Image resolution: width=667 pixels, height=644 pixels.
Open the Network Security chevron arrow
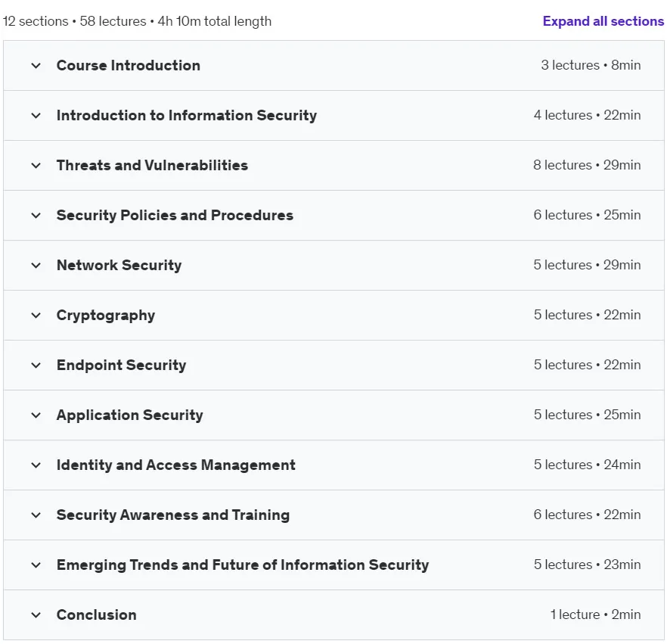36,265
